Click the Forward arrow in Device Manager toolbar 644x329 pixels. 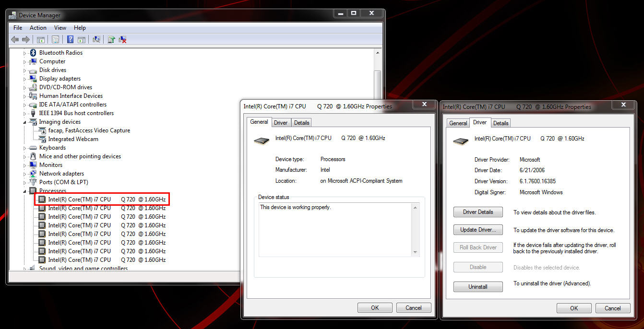click(x=26, y=39)
